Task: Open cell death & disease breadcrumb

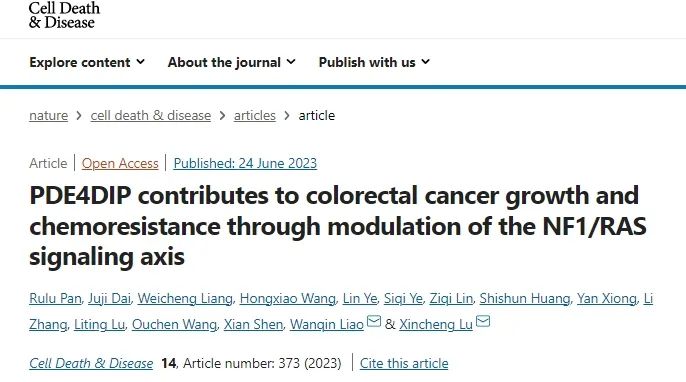Action: pos(150,116)
